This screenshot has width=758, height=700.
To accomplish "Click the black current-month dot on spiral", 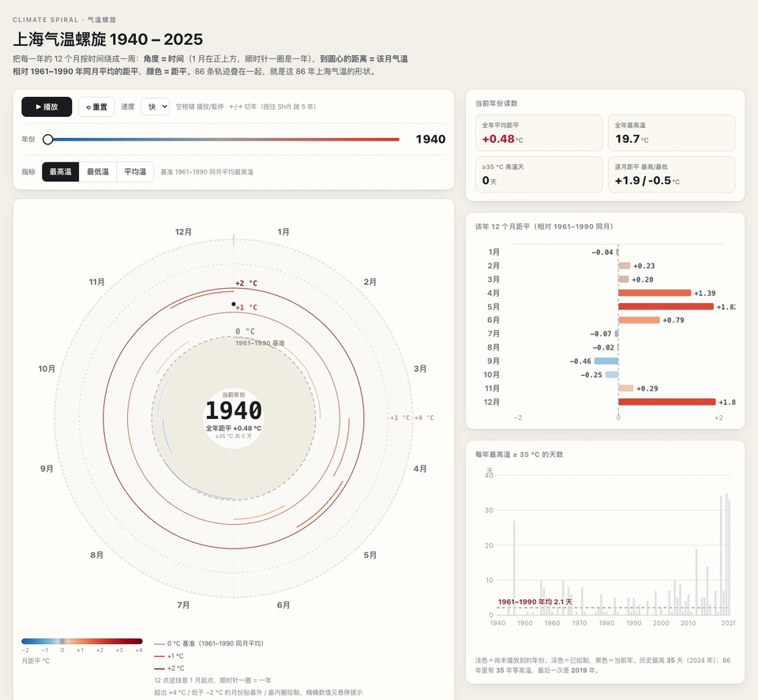I will point(234,305).
